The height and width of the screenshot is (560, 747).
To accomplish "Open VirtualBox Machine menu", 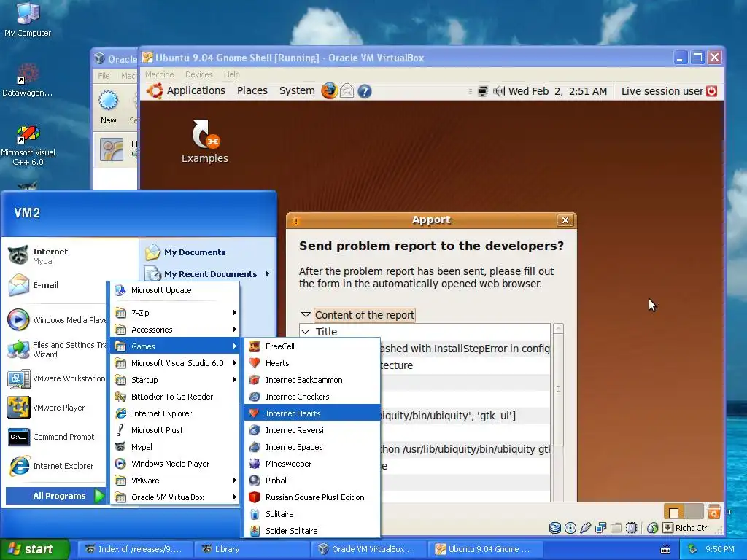I will pyautogui.click(x=160, y=74).
